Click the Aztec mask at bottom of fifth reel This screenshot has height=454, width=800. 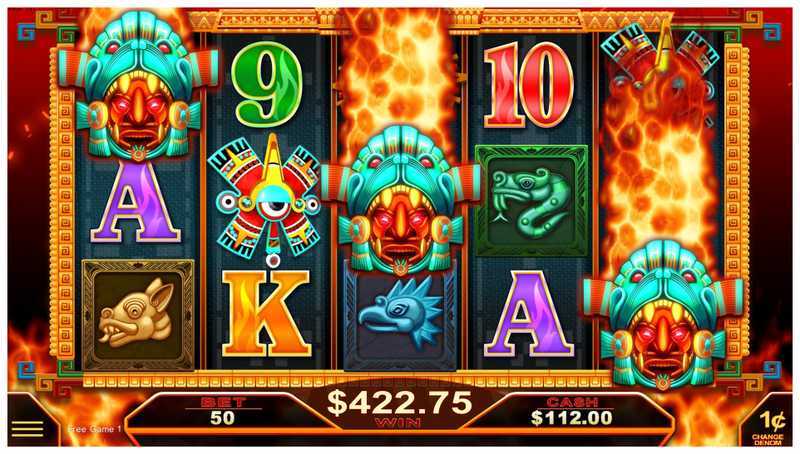point(663,314)
